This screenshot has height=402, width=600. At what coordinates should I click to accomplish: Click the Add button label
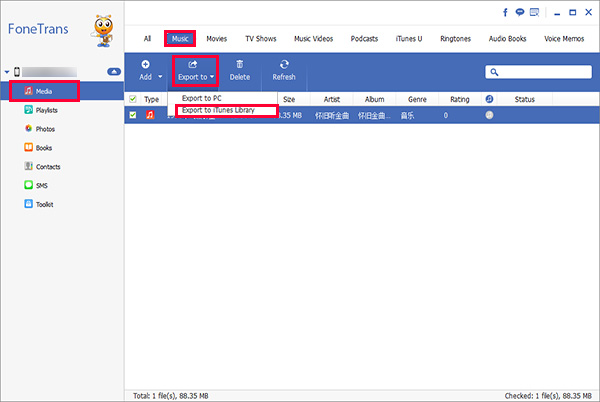(x=145, y=77)
